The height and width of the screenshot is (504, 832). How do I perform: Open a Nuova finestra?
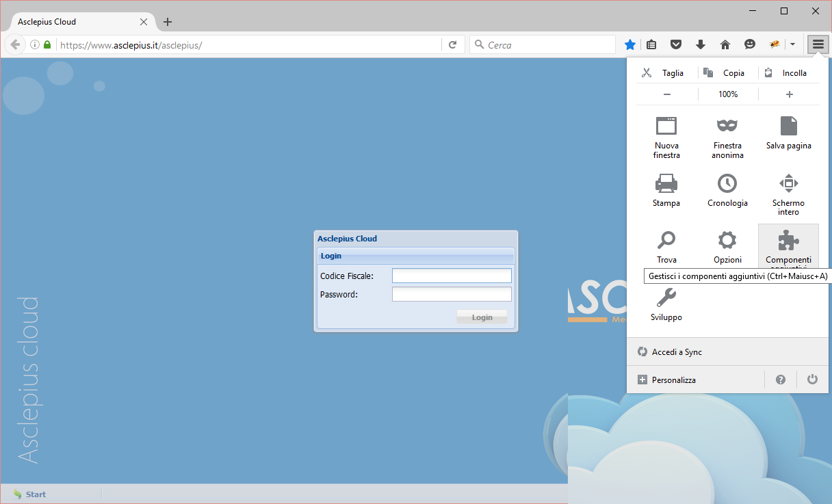tap(666, 137)
